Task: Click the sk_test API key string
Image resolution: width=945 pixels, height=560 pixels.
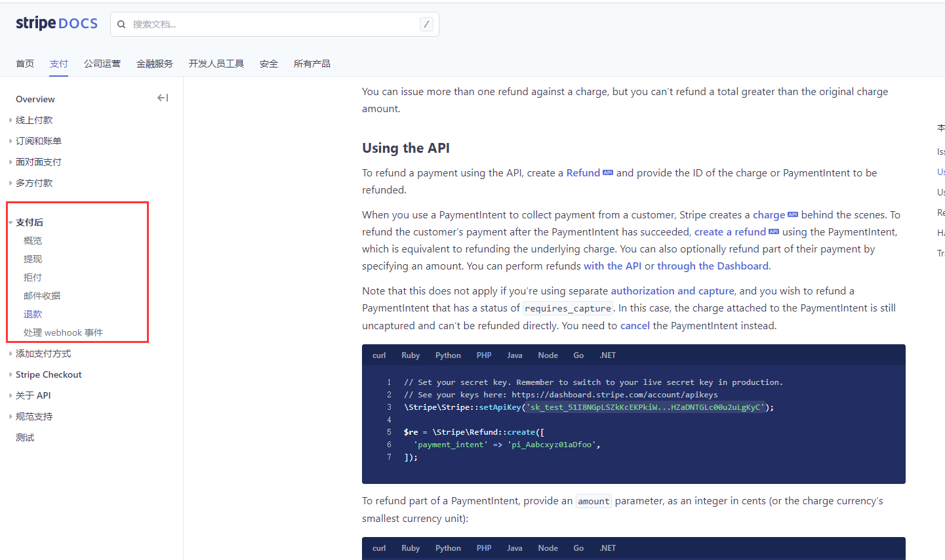Action: 645,407
